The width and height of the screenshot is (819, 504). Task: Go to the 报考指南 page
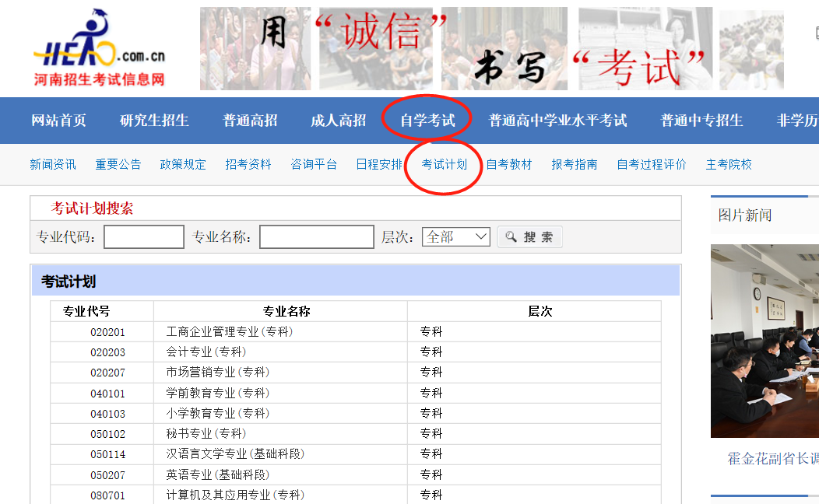574,164
